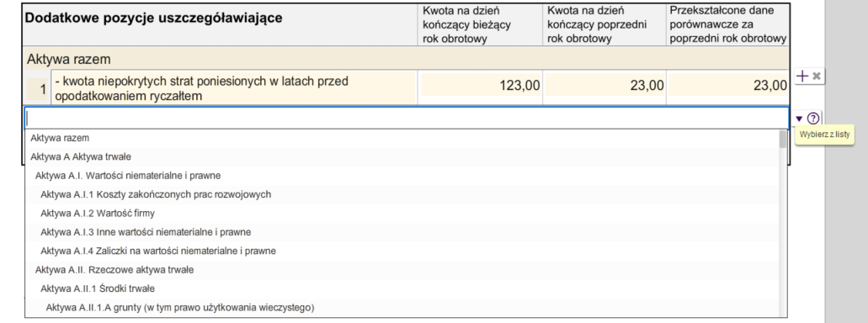The width and height of the screenshot is (868, 323).
Task: Select 'A.I.1 Koszty zakończonych prac rozwojowych'
Action: point(402,194)
